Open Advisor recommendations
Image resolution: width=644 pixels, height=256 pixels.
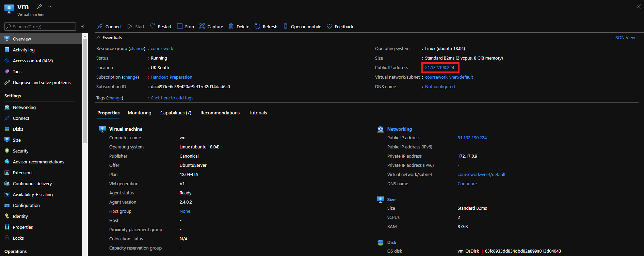(41, 162)
